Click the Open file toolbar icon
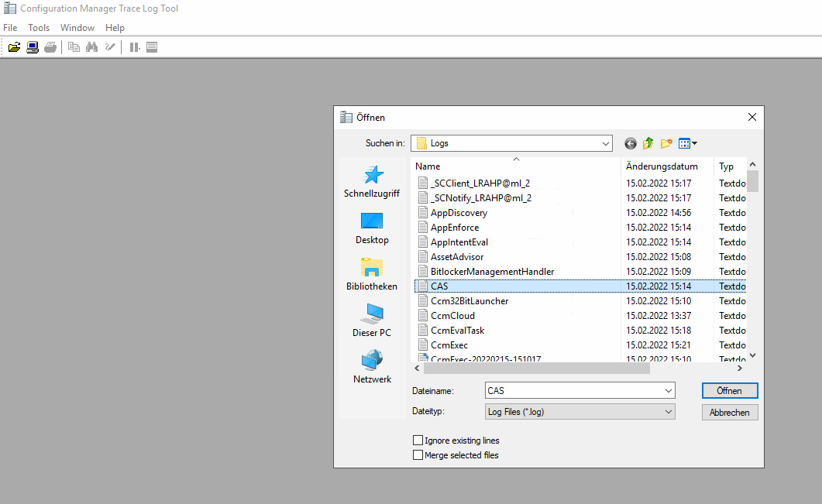This screenshot has width=822, height=504. pyautogui.click(x=14, y=47)
